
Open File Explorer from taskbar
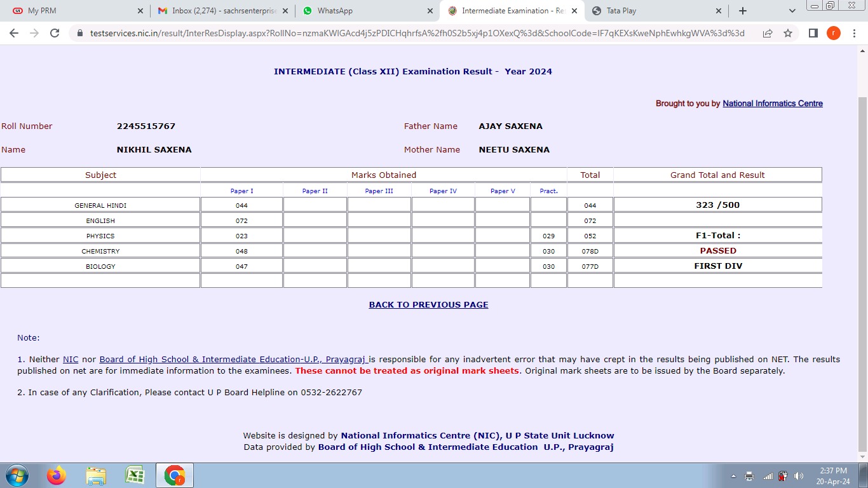[96, 475]
